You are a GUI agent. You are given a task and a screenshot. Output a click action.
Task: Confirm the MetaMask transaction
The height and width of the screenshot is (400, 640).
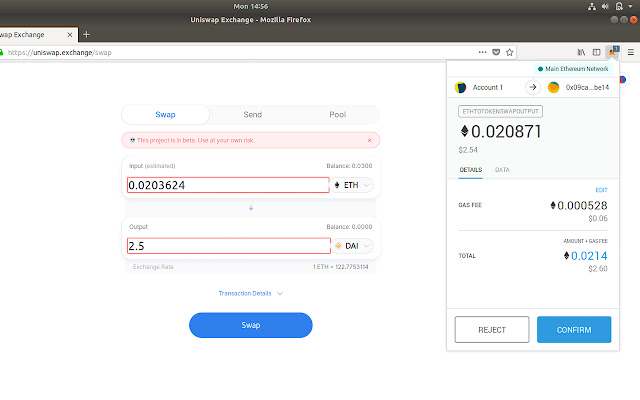pyautogui.click(x=574, y=329)
